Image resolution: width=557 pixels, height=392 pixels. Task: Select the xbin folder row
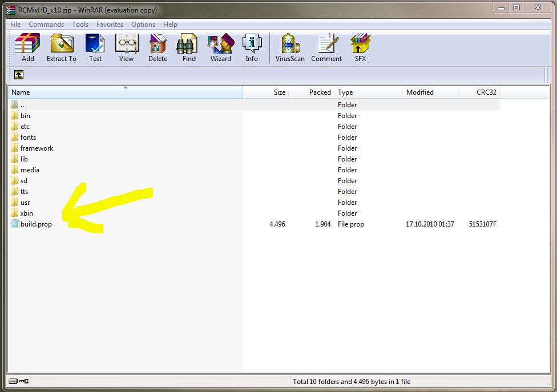(254, 213)
